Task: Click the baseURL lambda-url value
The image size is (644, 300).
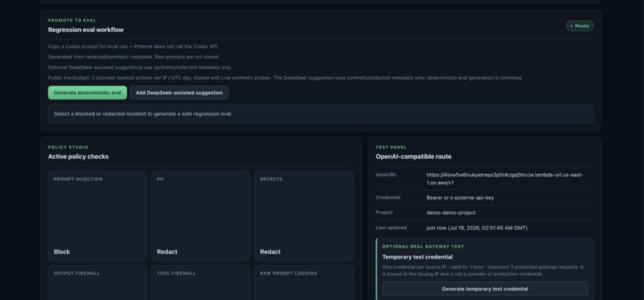Action: (x=505, y=179)
